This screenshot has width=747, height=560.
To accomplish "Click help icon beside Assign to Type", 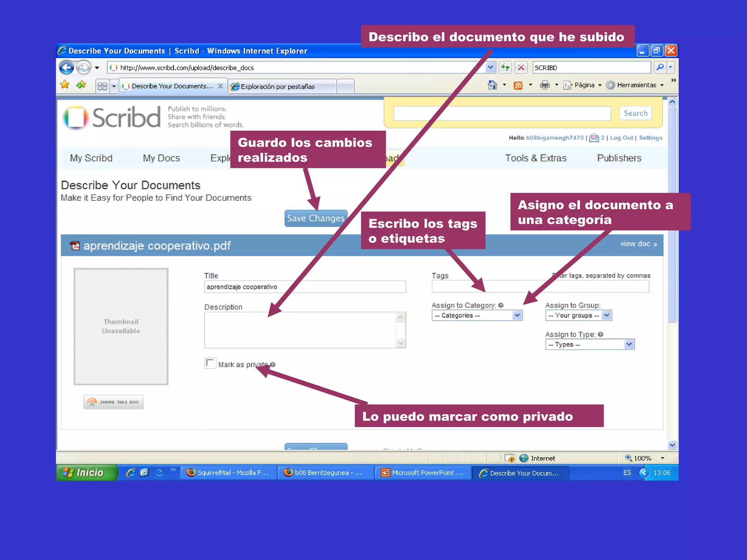I will click(x=600, y=334).
